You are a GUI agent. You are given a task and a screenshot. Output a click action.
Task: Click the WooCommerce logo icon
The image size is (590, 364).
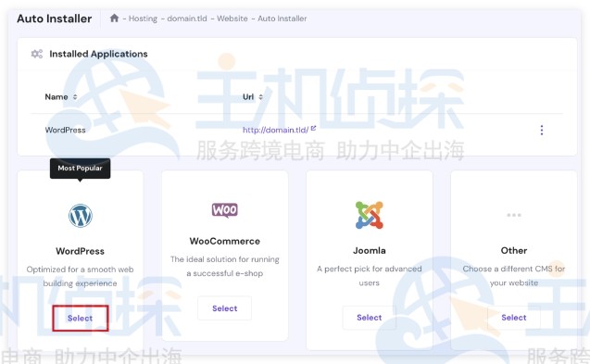225,209
